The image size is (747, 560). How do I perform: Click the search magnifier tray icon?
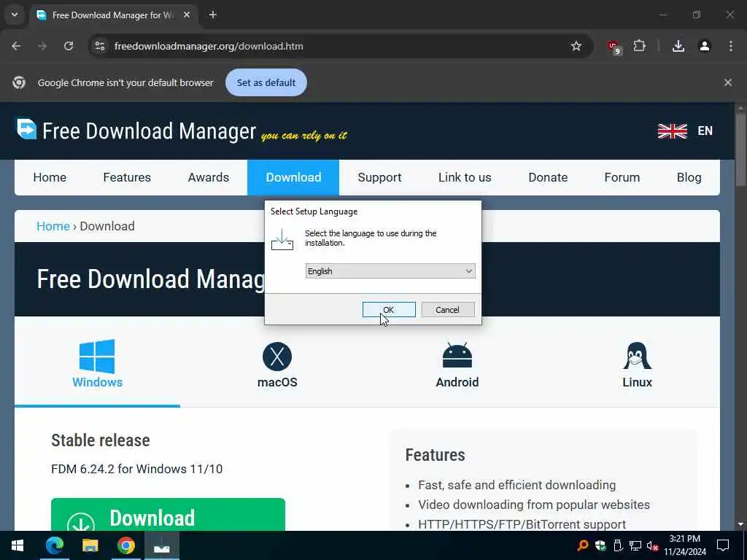tap(582, 545)
